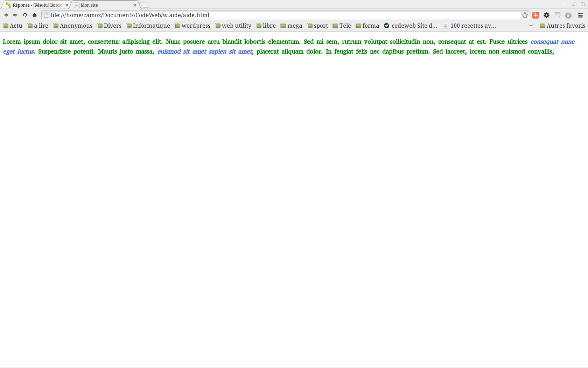This screenshot has width=588, height=368.
Task: Open the 100 recettes av... bookmark
Action: point(469,26)
